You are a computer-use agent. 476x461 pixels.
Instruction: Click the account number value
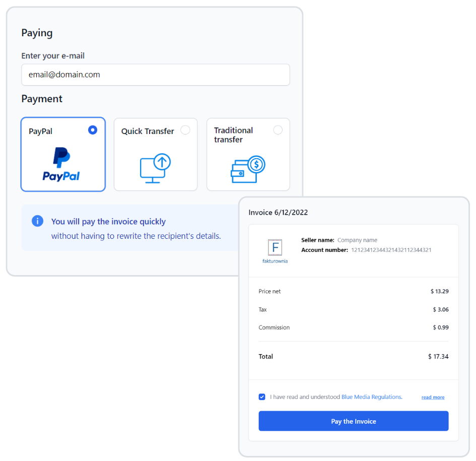(391, 250)
